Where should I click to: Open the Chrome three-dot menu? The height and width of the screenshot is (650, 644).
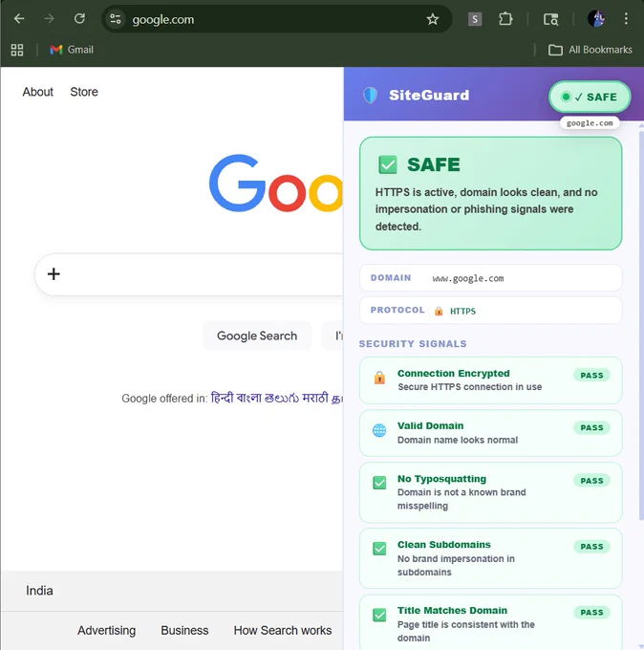pos(626,19)
